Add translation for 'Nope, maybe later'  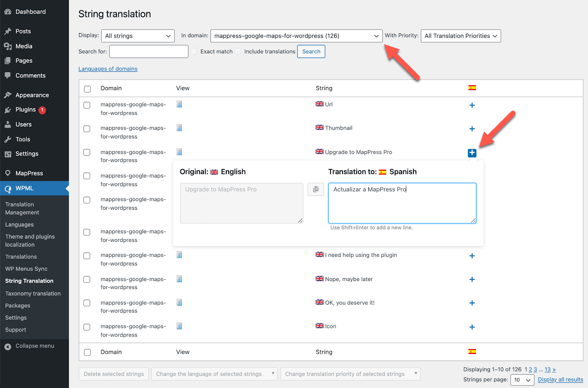coord(472,280)
